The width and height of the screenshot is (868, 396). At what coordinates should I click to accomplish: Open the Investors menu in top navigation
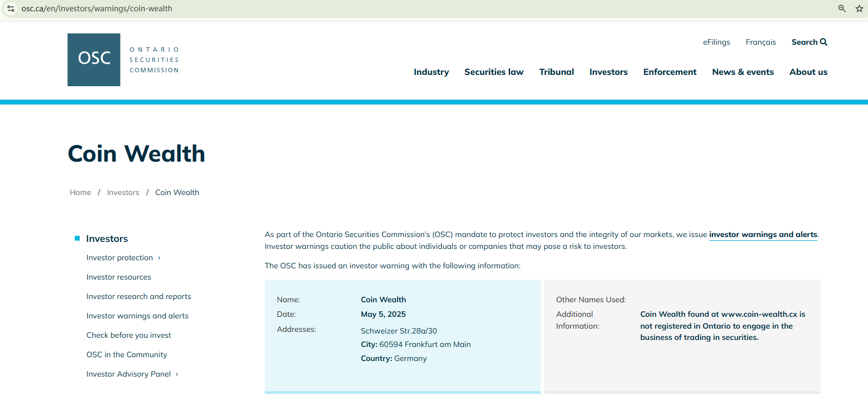pyautogui.click(x=609, y=72)
